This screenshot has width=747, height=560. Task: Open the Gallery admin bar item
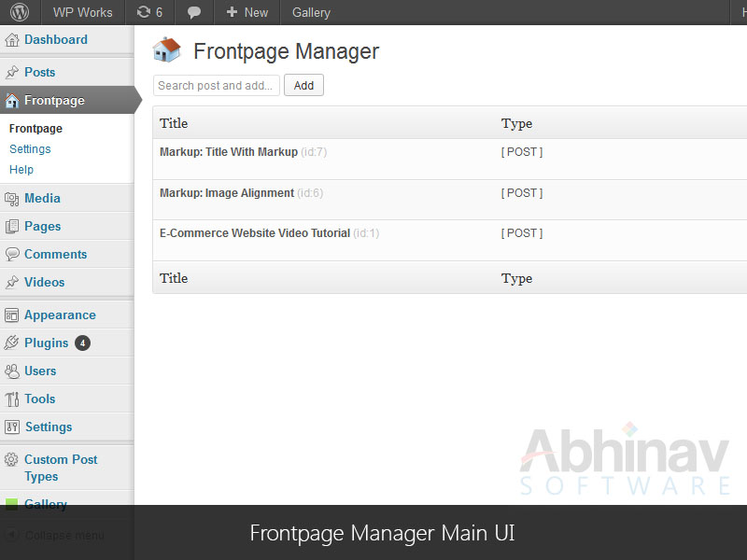(x=311, y=12)
